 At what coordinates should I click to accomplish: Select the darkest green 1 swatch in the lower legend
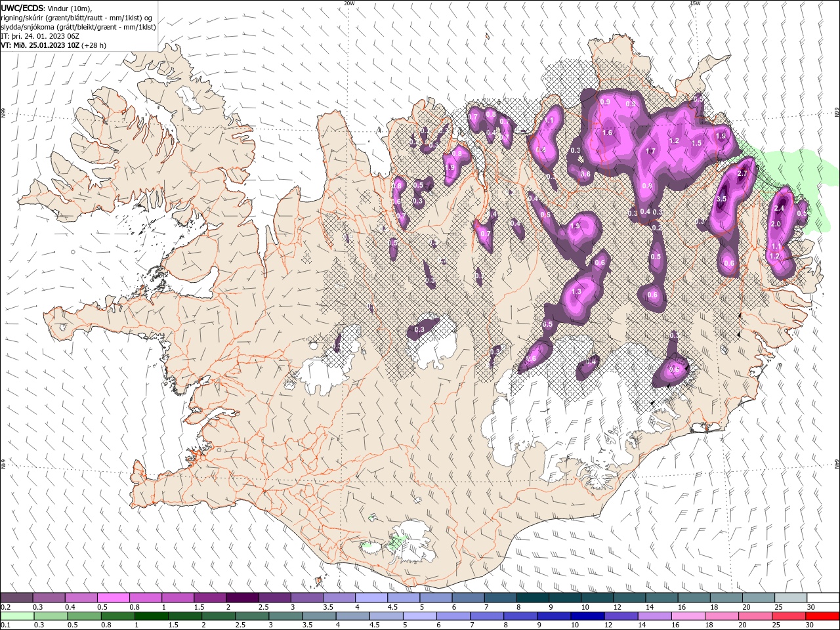[x=151, y=616]
